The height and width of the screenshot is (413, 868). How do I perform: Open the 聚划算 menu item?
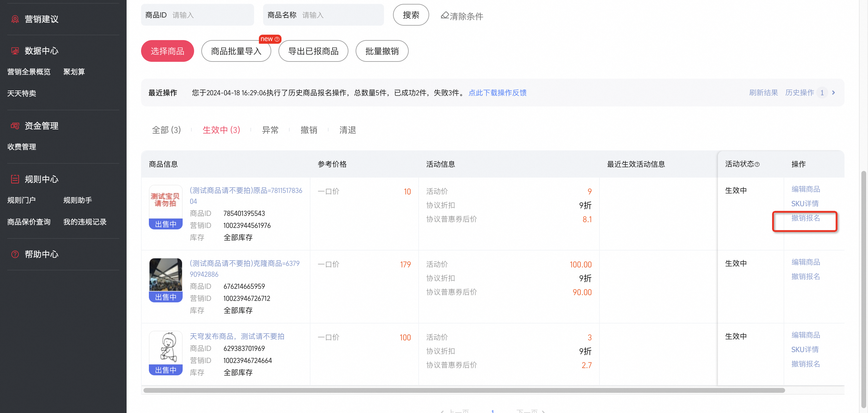click(74, 72)
